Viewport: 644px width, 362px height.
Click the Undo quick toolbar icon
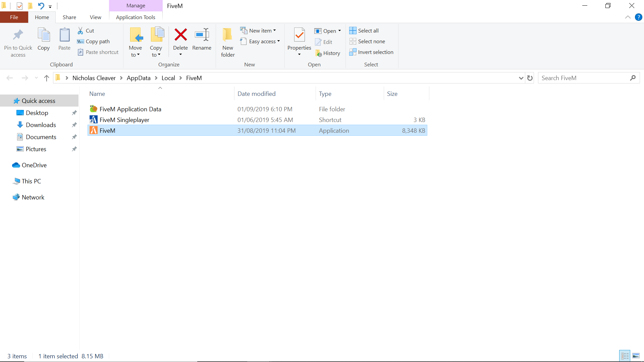click(41, 6)
